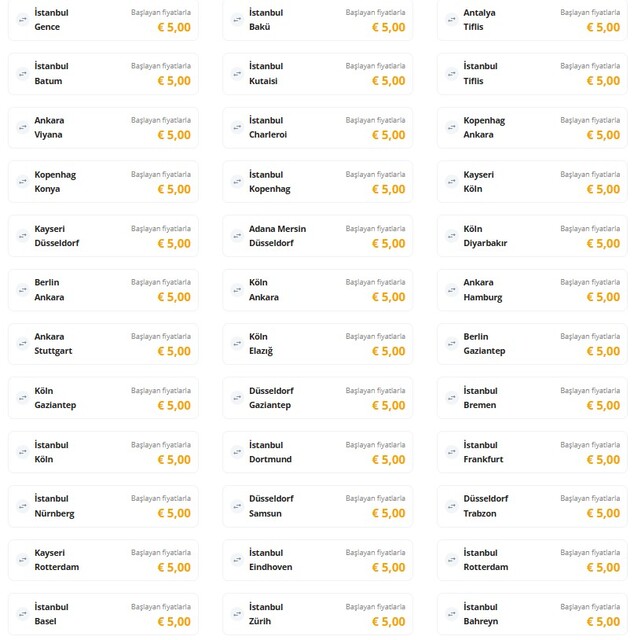Viewport: 634px width, 640px height.
Task: Select the Ankara to Stuttgart flight card
Action: [103, 343]
